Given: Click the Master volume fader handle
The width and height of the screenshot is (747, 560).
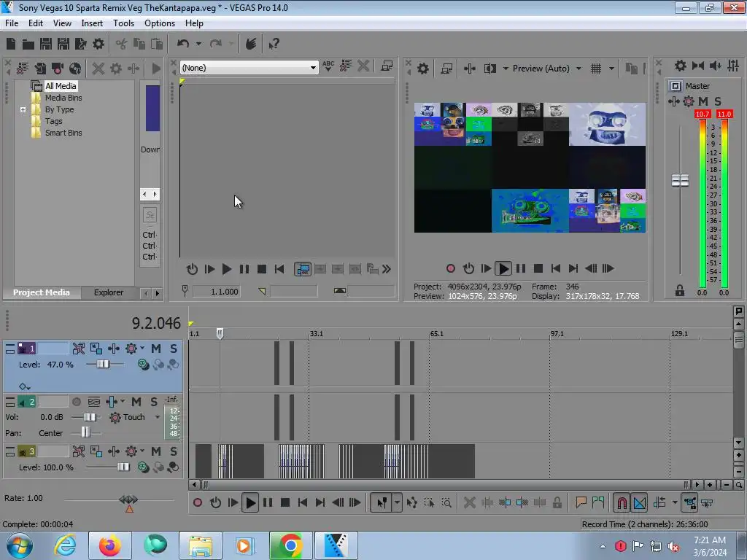Looking at the screenshot, I should pyautogui.click(x=680, y=181).
